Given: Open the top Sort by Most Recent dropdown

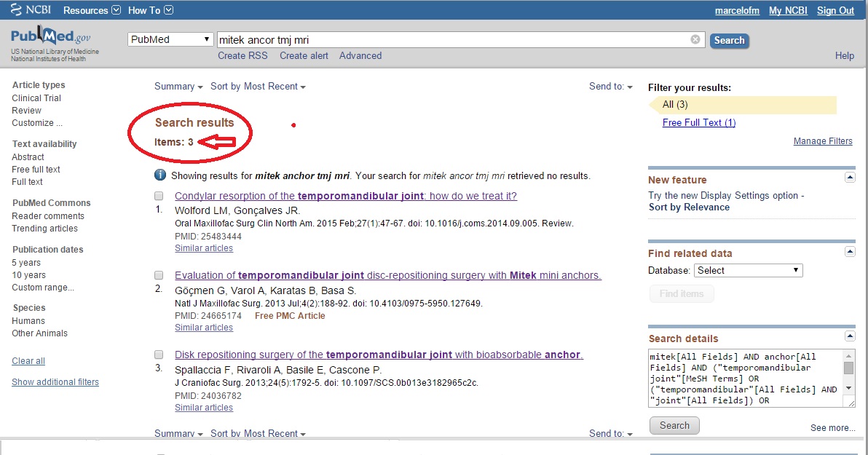Looking at the screenshot, I should point(258,87).
